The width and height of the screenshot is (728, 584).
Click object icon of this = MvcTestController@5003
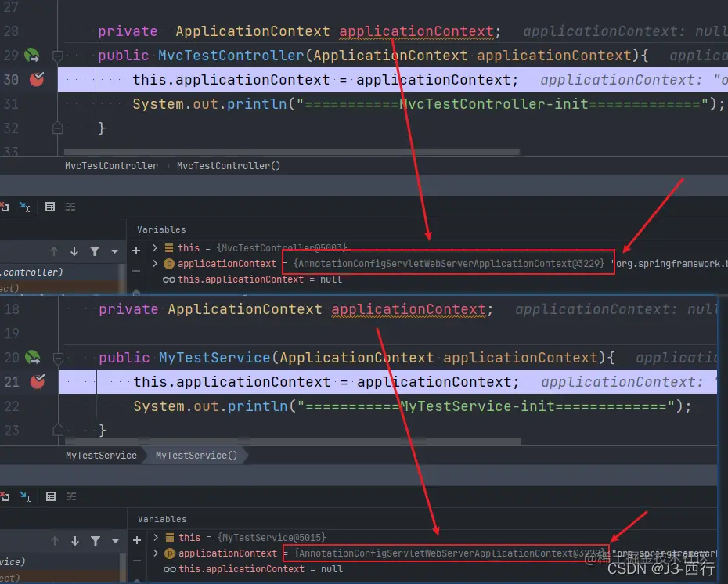[x=169, y=247]
